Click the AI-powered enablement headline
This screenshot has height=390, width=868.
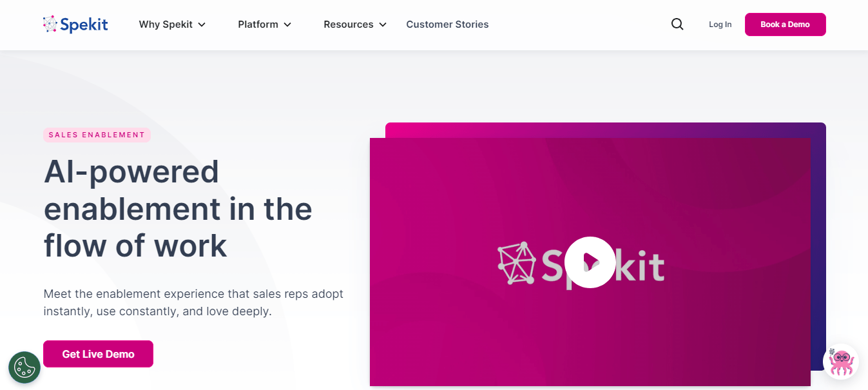tap(178, 209)
